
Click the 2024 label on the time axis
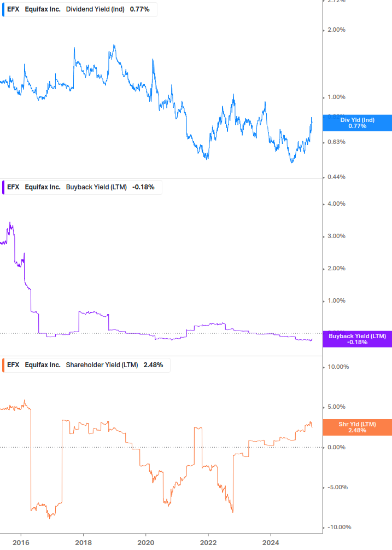coord(271,543)
